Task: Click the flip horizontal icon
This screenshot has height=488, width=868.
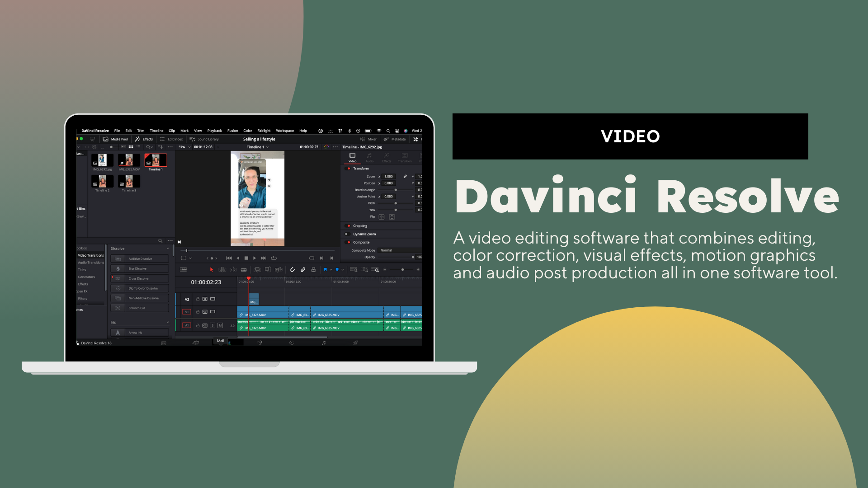Action: coord(382,217)
